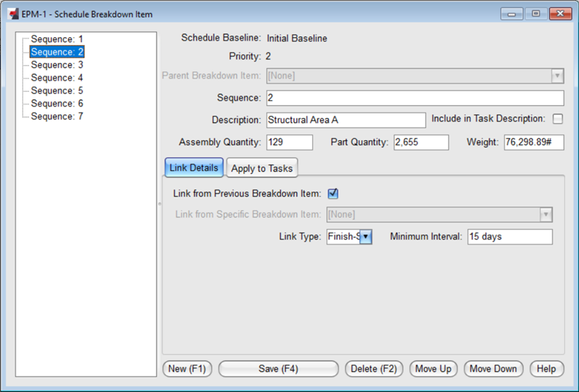Maximize the Schedule Breakdown Item window
This screenshot has height=392, width=579.
536,14
